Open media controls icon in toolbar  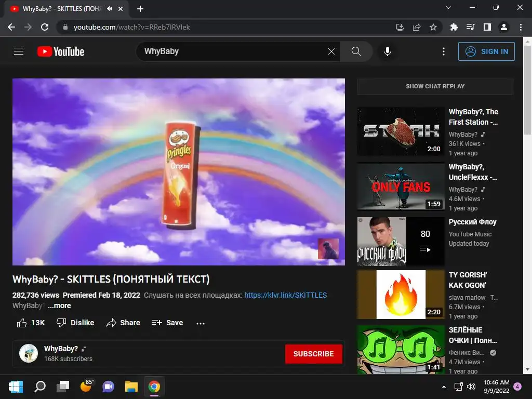point(470,27)
